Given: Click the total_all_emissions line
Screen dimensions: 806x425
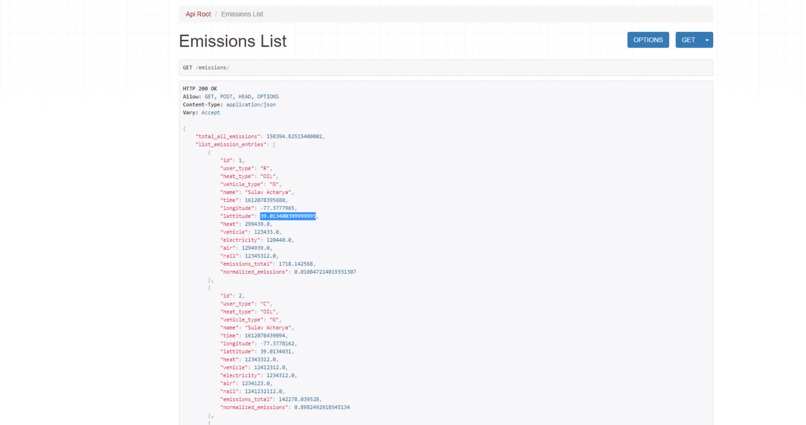Looking at the screenshot, I should (x=260, y=137).
